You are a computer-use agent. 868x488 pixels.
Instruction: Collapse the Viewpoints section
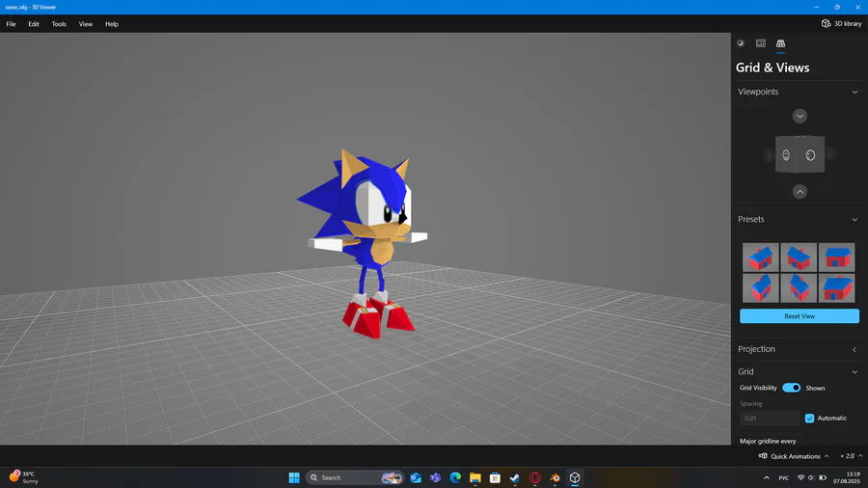[x=854, y=92]
